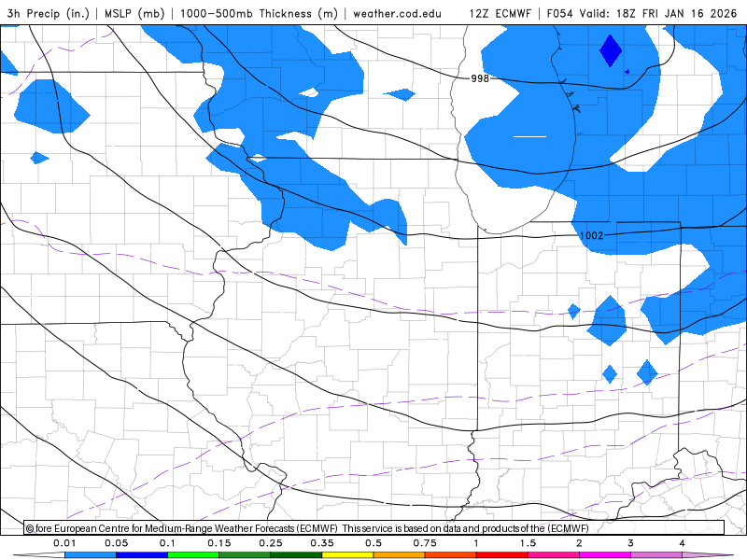Click the light blue 0.01 legend swatch
Screen dimensions: 747x560
coord(91,555)
